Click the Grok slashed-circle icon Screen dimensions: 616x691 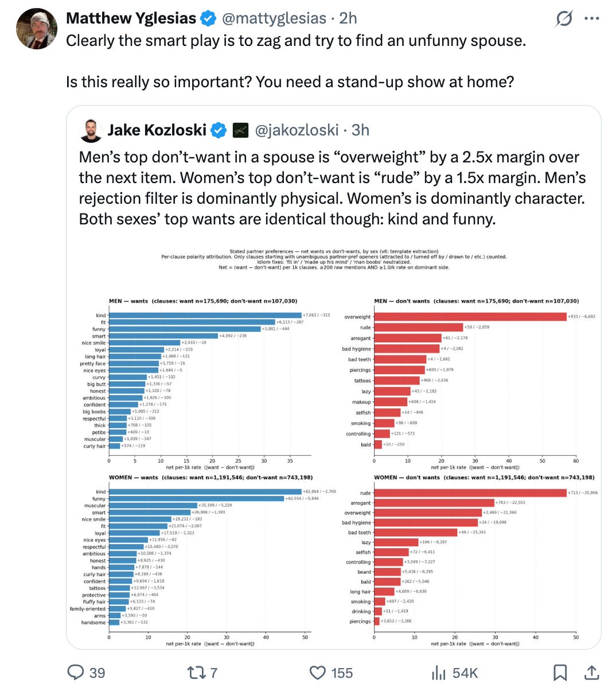[x=564, y=19]
